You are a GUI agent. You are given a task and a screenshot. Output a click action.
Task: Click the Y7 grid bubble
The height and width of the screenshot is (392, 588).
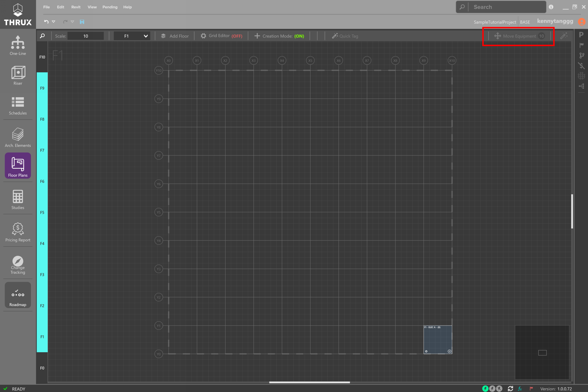pos(159,155)
